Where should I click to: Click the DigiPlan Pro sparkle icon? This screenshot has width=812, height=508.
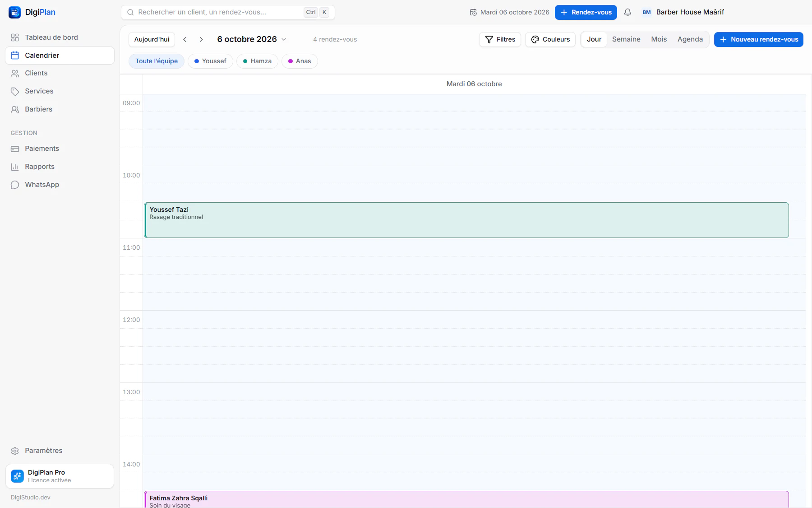click(x=17, y=476)
